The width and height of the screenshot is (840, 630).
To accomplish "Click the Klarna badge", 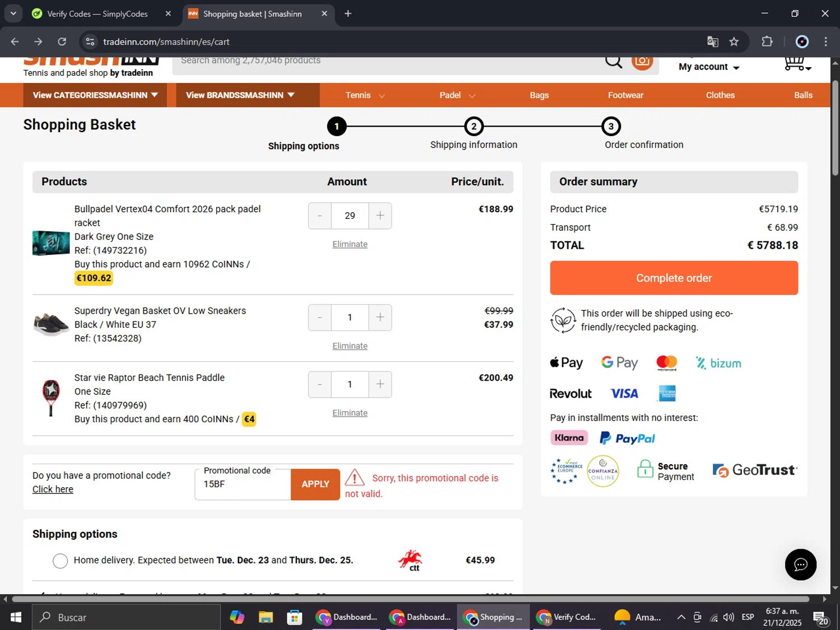I will tap(569, 438).
